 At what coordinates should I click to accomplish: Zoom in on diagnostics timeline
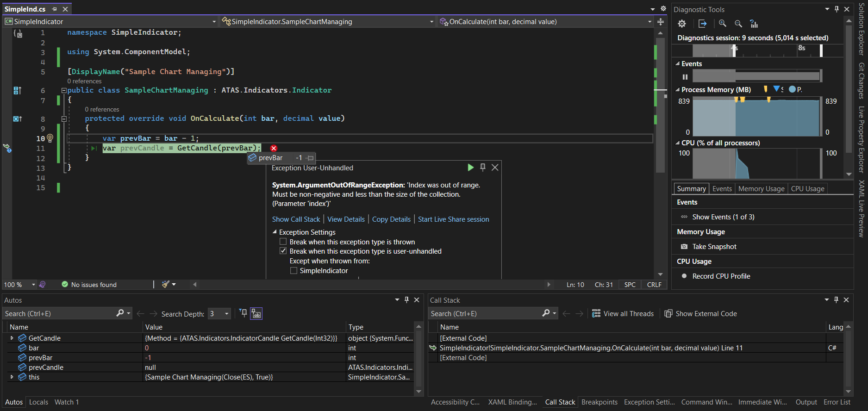click(x=723, y=24)
